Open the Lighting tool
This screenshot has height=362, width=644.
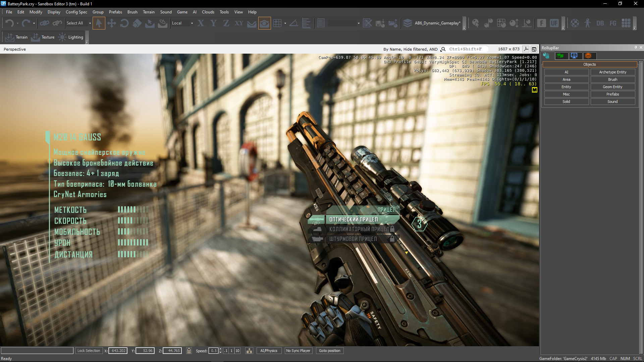coord(71,37)
